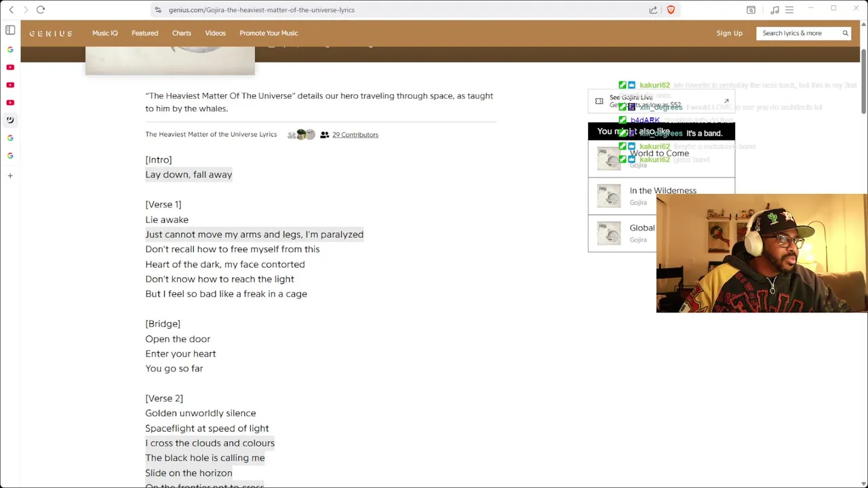Open the World to Come song recommendation
This screenshot has height=488, width=868.
[x=661, y=159]
